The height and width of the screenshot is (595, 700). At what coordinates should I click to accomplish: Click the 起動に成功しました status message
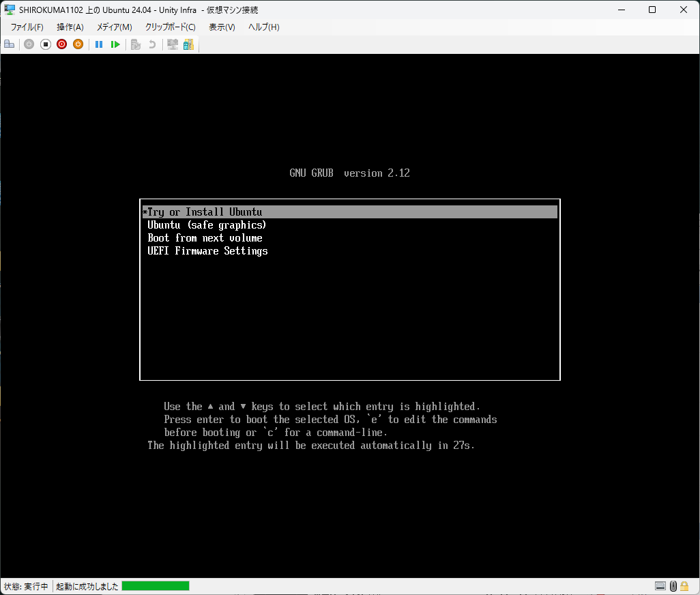click(x=87, y=586)
